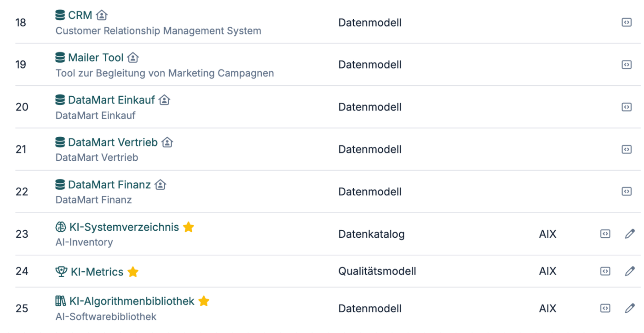Click the home-user icon next to CRM
644x333 pixels.
click(x=102, y=15)
